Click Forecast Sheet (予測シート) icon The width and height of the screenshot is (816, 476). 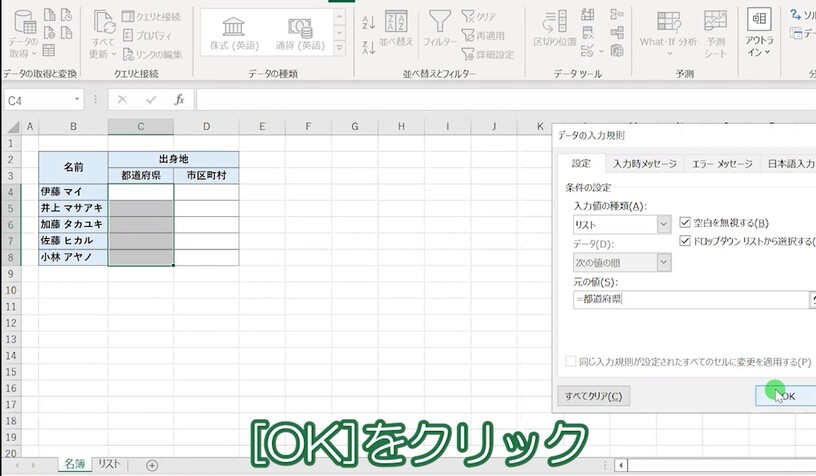click(715, 33)
